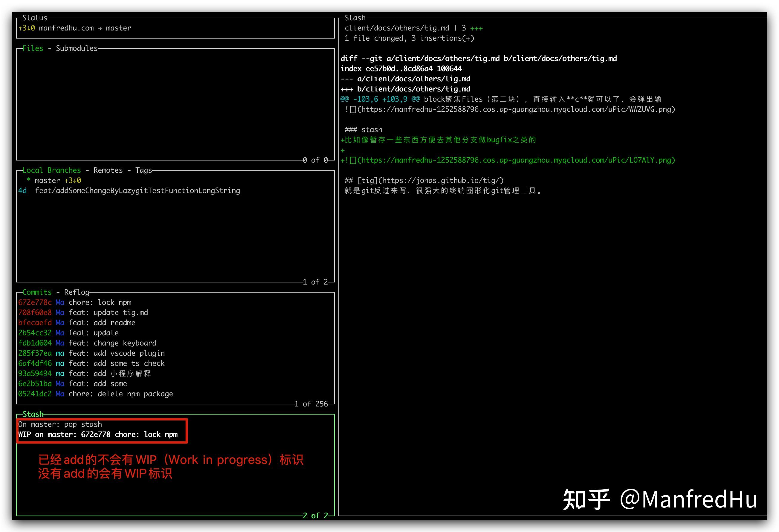Click the '2 of 2' stash counter
The image size is (779, 532).
[315, 516]
